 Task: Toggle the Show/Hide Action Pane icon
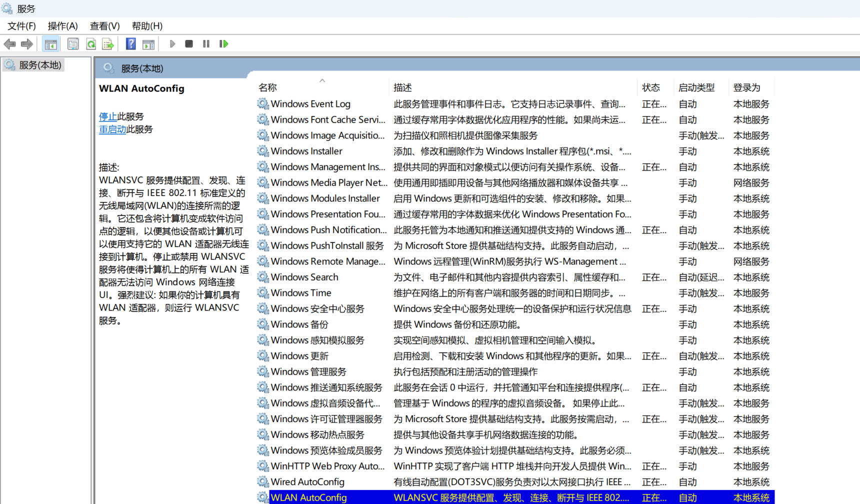point(148,44)
